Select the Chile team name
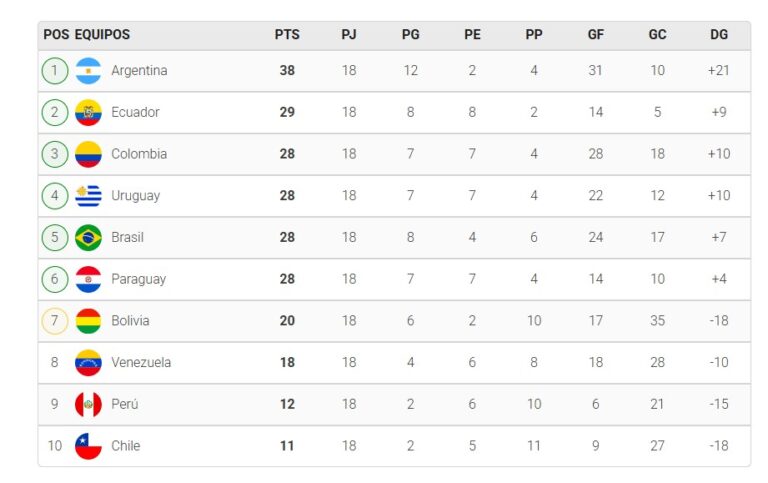Image resolution: width=768 pixels, height=483 pixels. pyautogui.click(x=125, y=446)
